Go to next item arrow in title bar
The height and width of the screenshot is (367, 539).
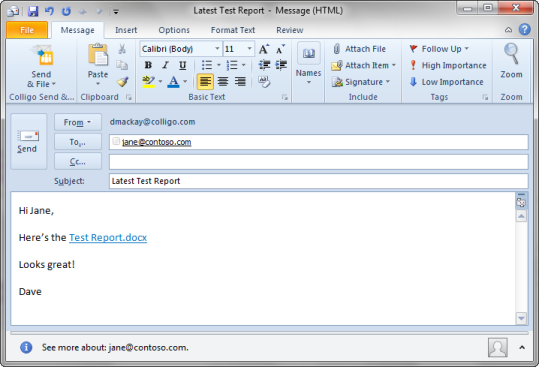[99, 11]
